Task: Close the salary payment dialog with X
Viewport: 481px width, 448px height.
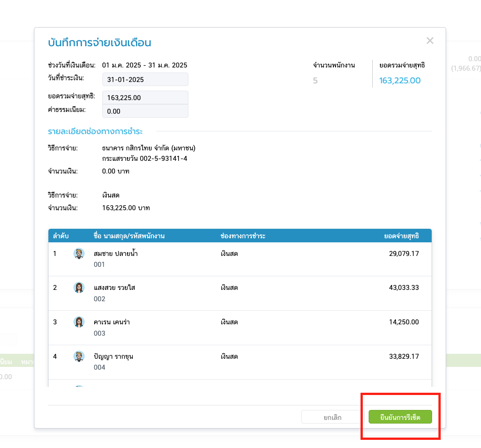Action: [430, 41]
